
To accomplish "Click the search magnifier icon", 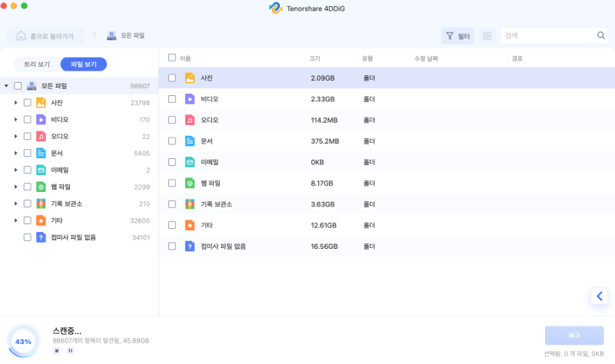I will tap(601, 35).
